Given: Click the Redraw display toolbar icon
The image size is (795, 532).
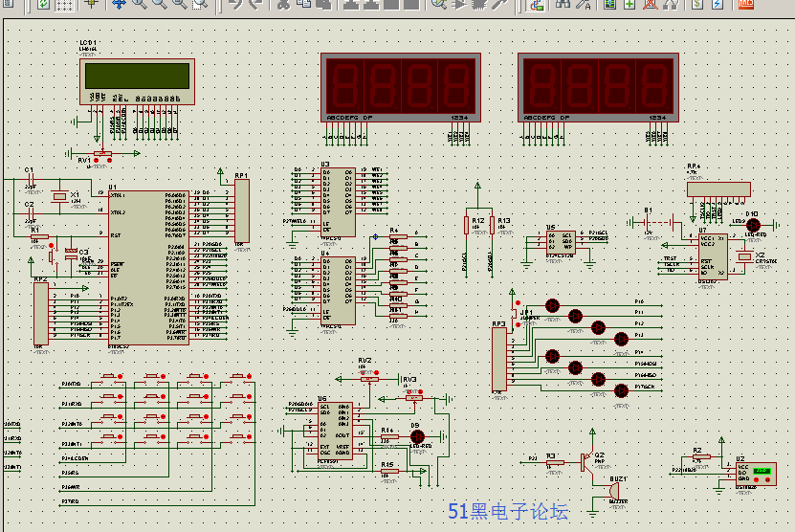Looking at the screenshot, I should point(43,4).
